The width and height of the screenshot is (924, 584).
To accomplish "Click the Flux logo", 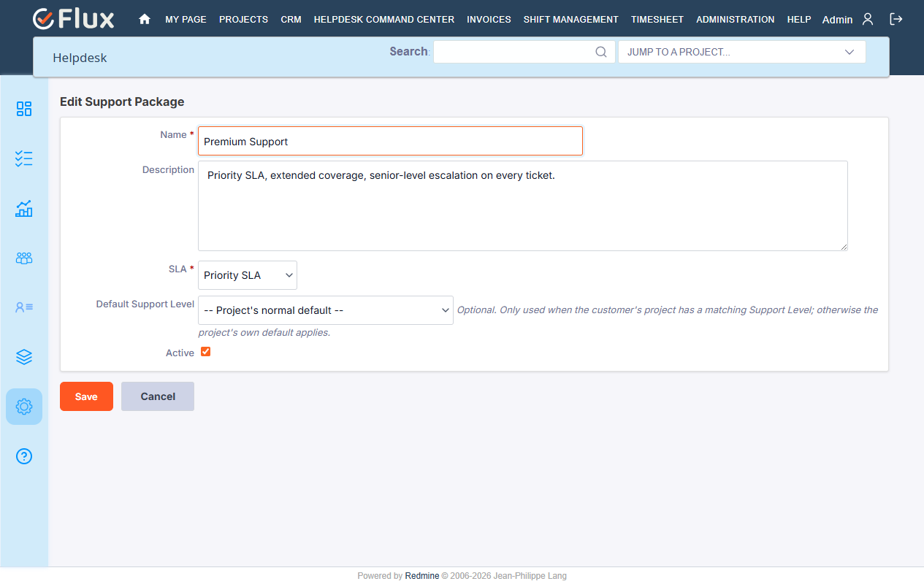I will coord(73,19).
